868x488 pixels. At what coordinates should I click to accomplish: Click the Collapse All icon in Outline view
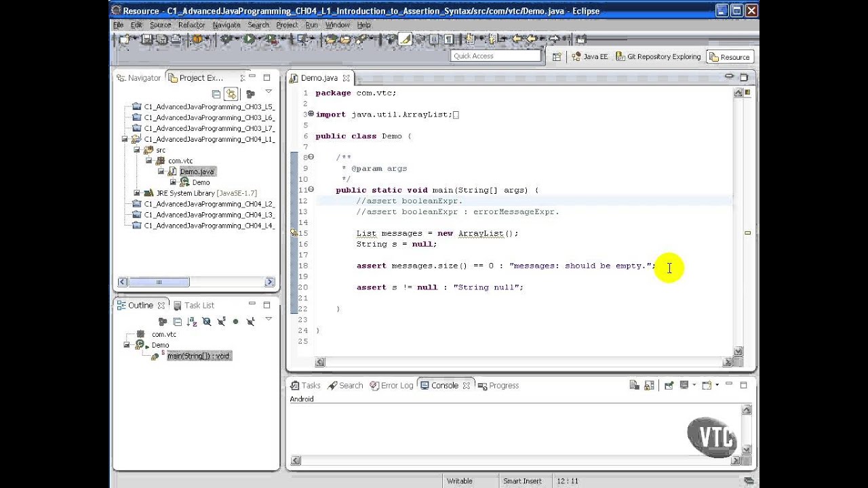click(x=177, y=322)
